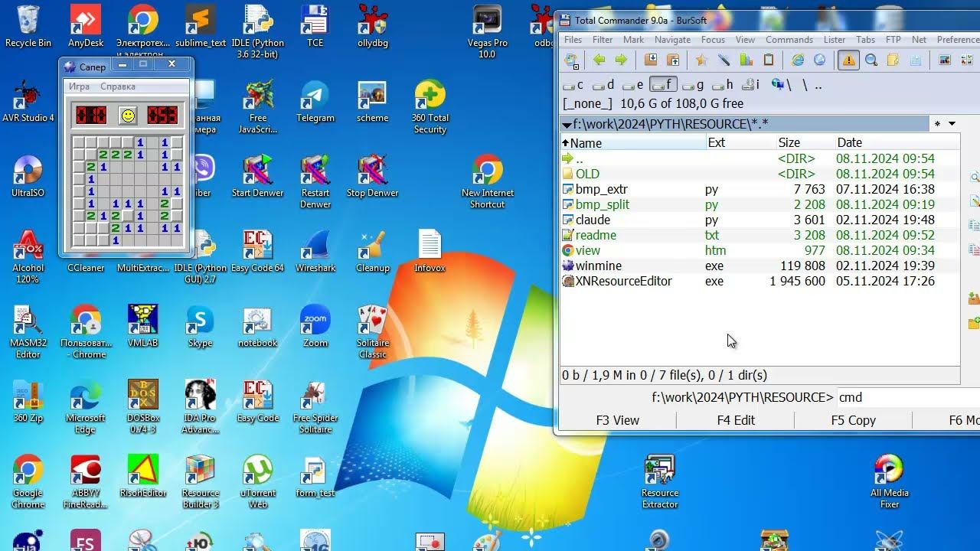
Task: Open the Lister menu
Action: 835,40
